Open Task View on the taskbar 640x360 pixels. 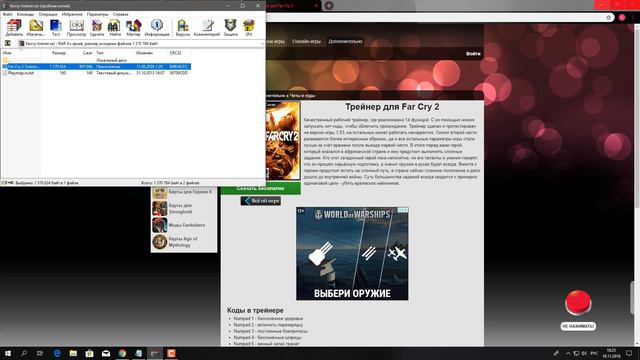40,353
